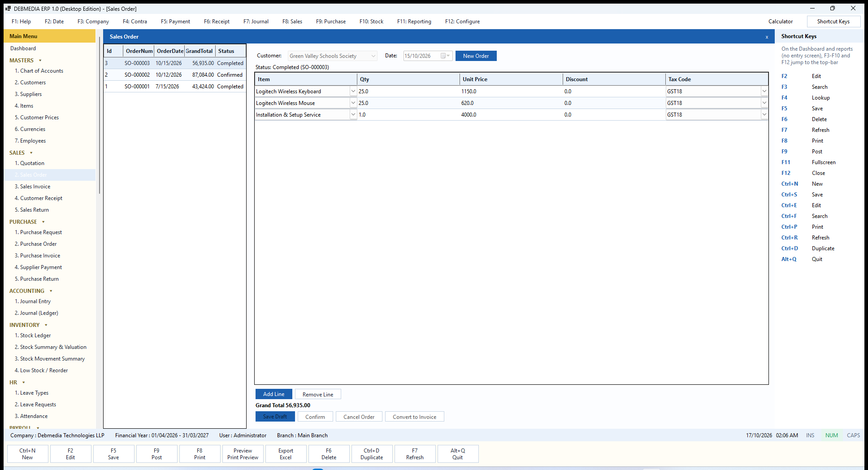Collapse the MASTERS section
The height and width of the screenshot is (470, 868).
(40, 61)
